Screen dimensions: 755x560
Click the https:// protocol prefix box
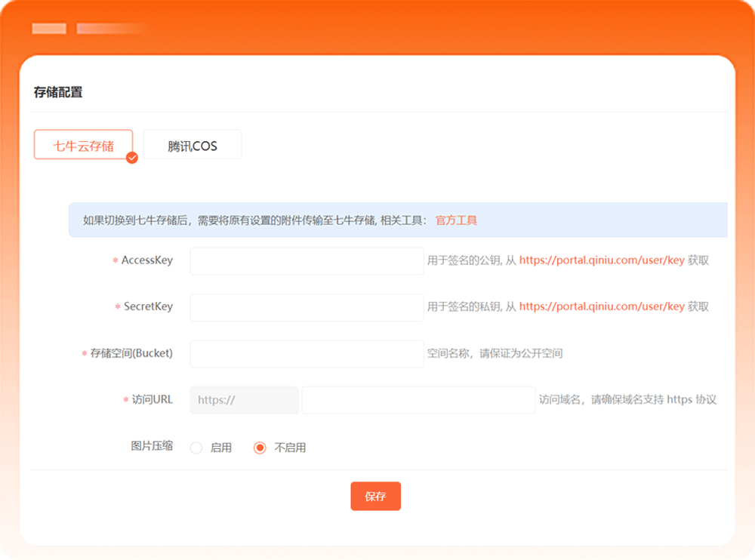point(244,400)
